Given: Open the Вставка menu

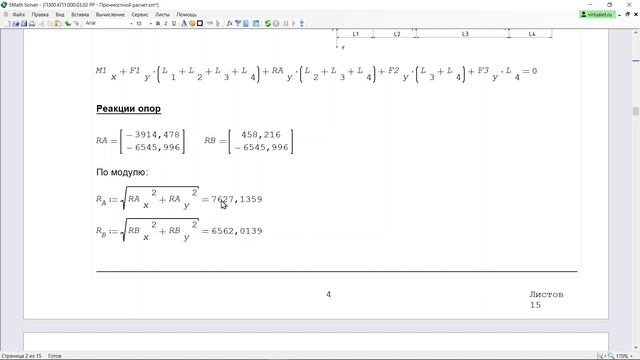Looking at the screenshot, I should click(80, 14).
